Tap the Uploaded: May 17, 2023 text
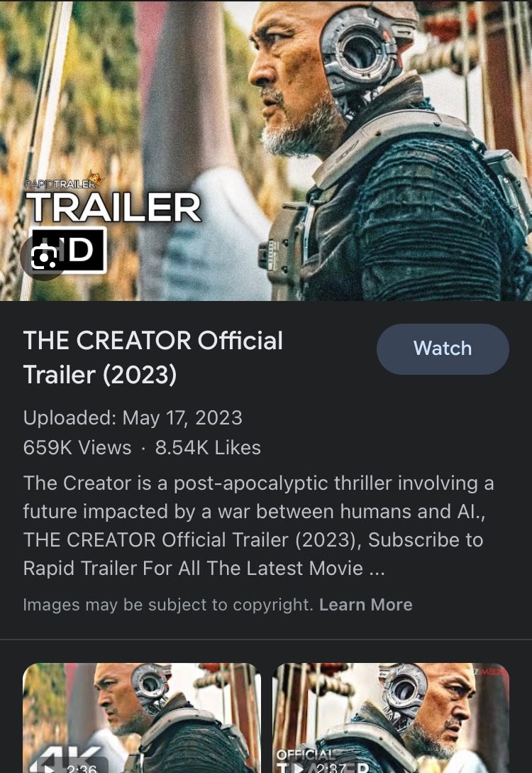This screenshot has height=773, width=532. [x=133, y=418]
